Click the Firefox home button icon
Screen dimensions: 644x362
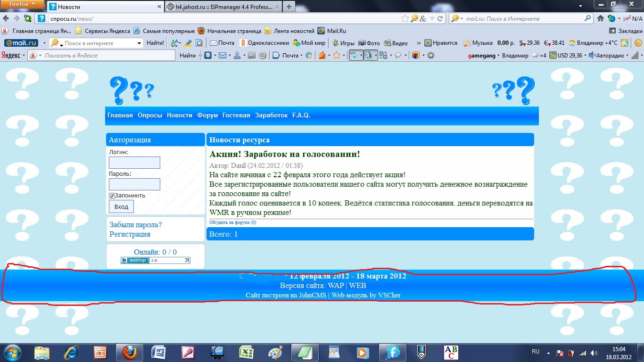tap(601, 19)
